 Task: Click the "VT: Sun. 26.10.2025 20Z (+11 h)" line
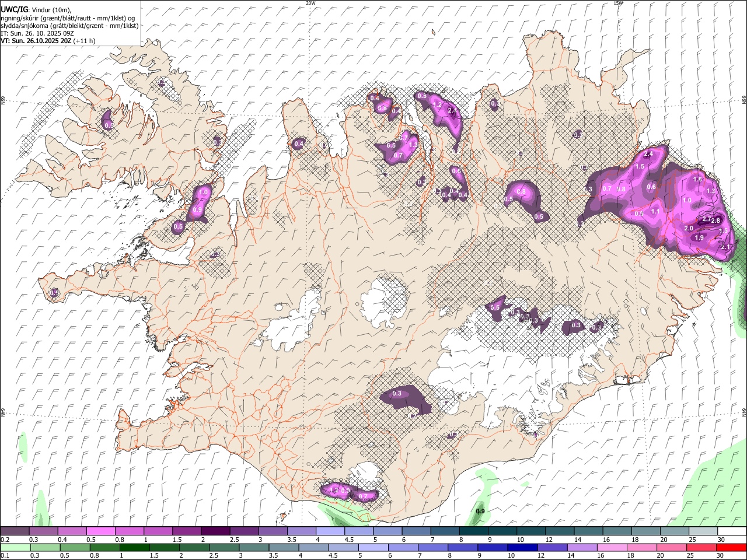(x=48, y=41)
